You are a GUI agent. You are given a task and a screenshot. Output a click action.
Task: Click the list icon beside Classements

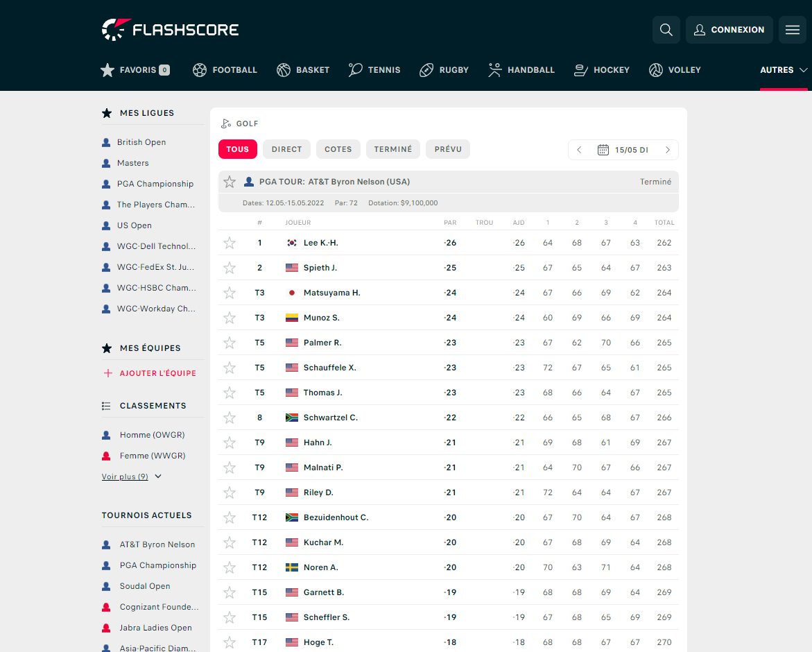pos(106,406)
